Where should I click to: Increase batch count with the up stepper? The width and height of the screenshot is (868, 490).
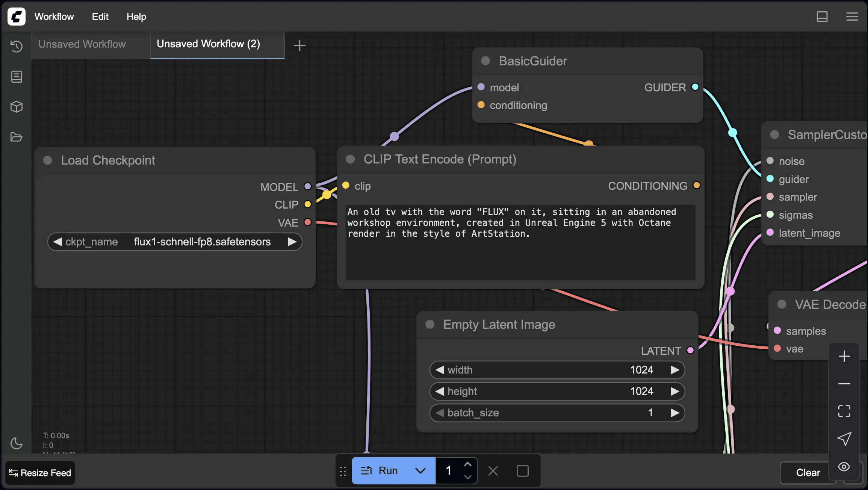point(468,464)
